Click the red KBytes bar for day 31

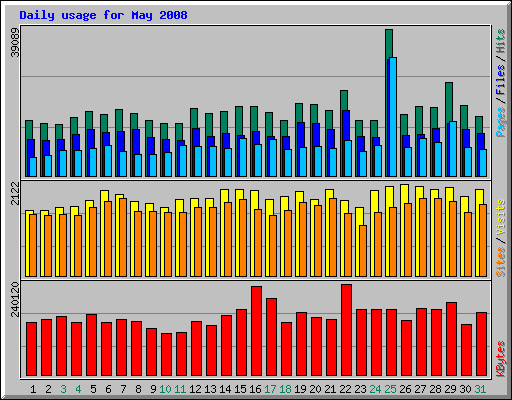(x=481, y=344)
